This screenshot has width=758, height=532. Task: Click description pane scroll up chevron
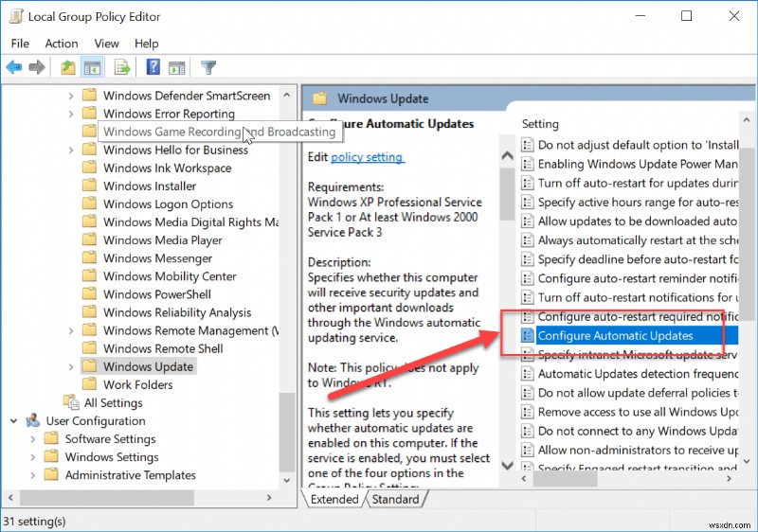coord(507,155)
